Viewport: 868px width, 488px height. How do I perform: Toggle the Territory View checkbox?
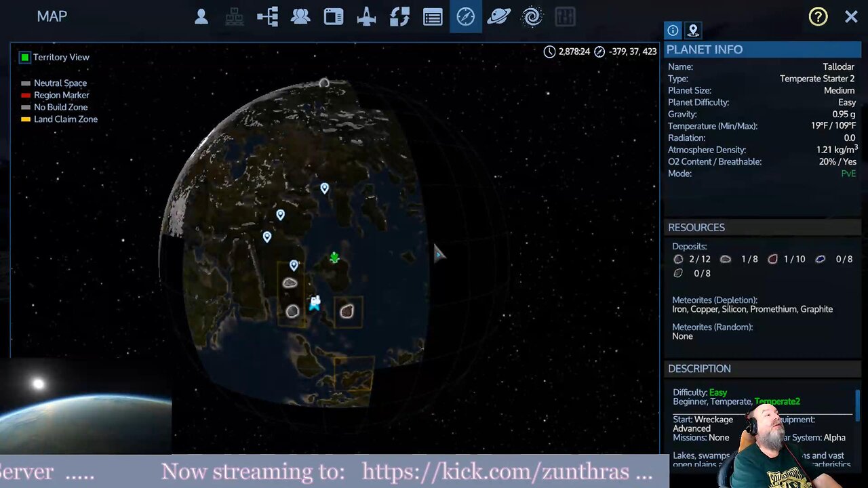pos(24,58)
